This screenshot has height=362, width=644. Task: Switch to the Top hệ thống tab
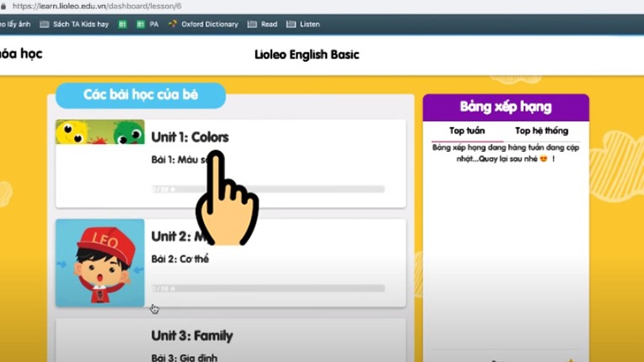coord(542,131)
